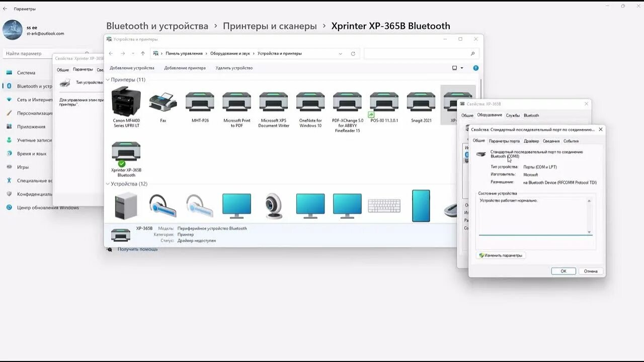This screenshot has width=644, height=362.
Task: Collapse the Устройства (12) group
Action: [x=108, y=184]
